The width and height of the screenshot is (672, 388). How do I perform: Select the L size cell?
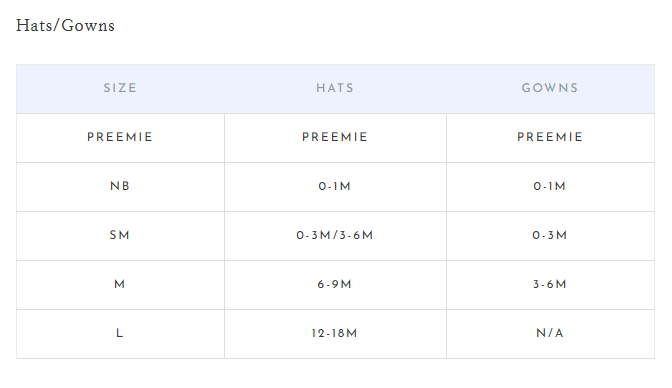120,333
